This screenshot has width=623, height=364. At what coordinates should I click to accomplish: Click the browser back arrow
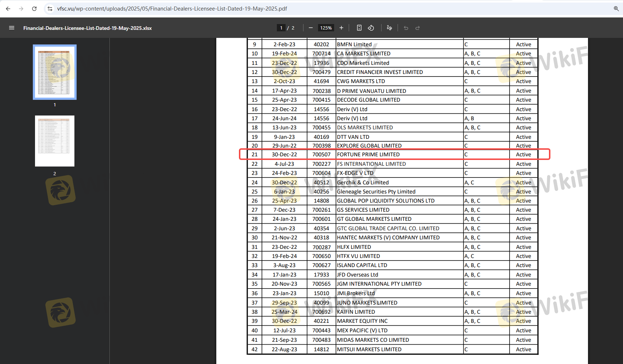pyautogui.click(x=8, y=9)
